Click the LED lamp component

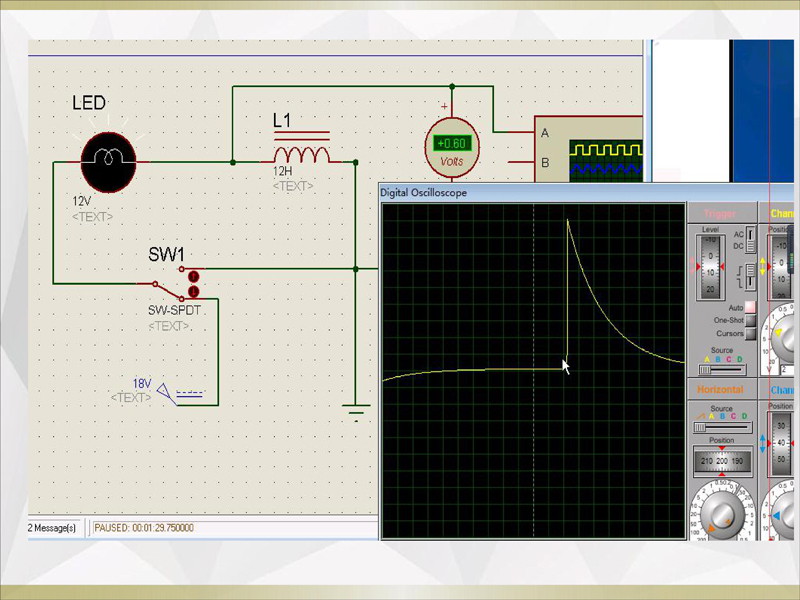click(107, 161)
